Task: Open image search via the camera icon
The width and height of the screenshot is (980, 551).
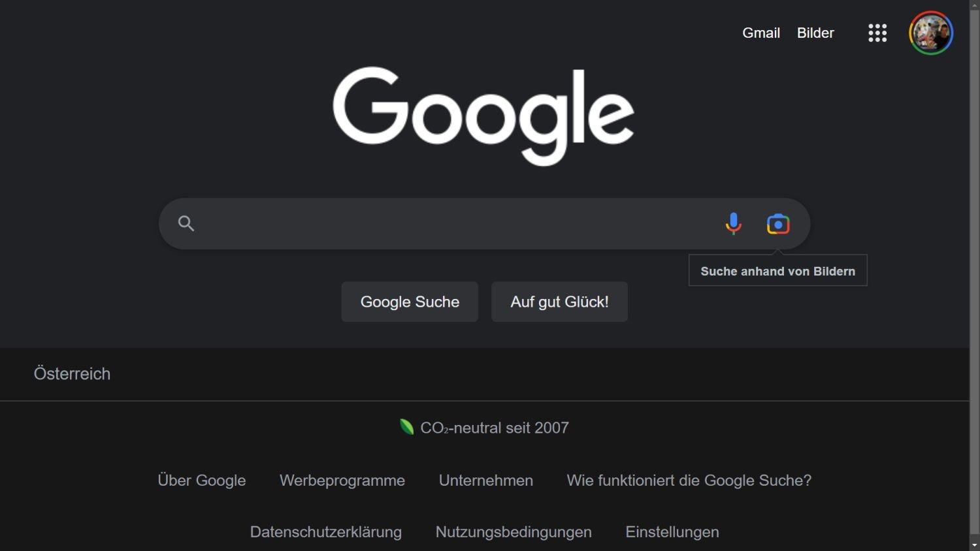Action: click(778, 224)
